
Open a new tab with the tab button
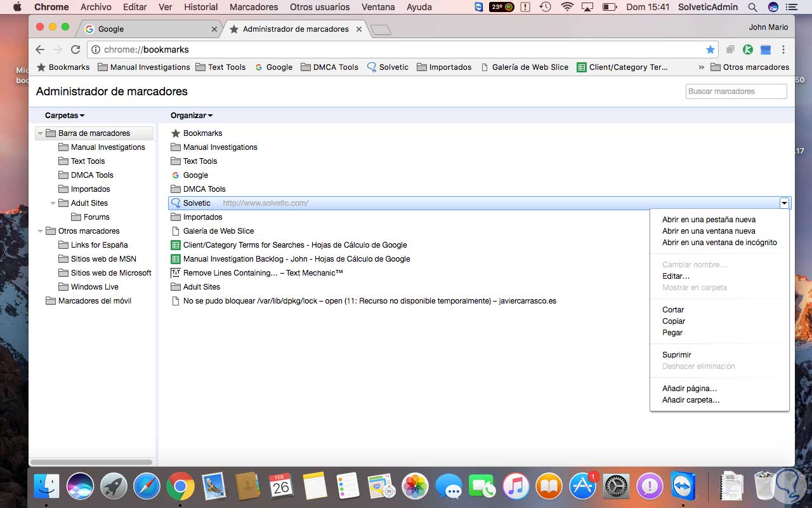point(381,30)
